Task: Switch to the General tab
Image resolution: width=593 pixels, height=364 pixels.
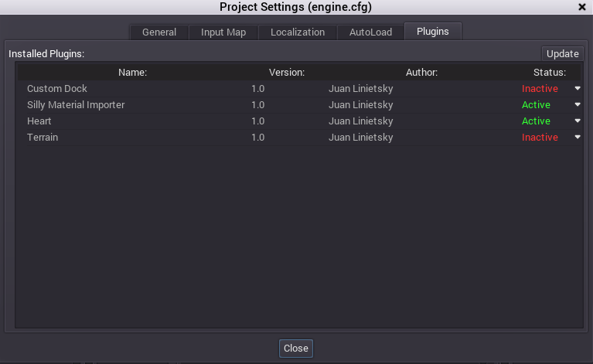Action: tap(159, 32)
